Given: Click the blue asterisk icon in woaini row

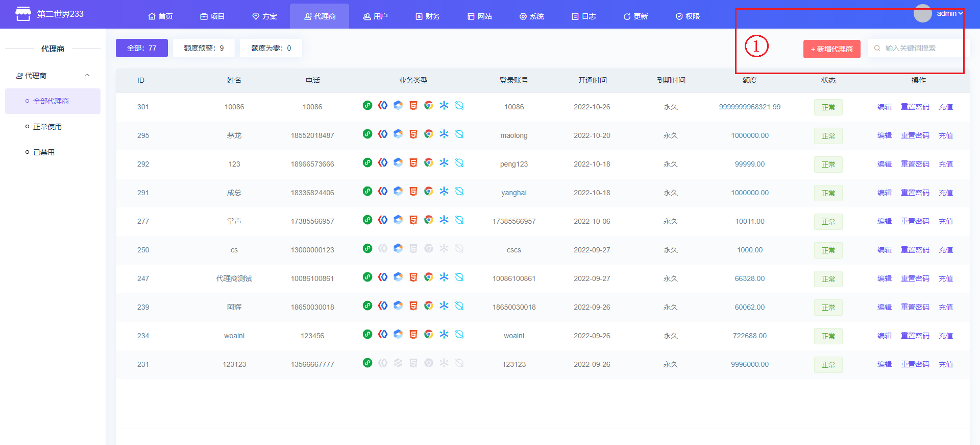Looking at the screenshot, I should pos(444,334).
